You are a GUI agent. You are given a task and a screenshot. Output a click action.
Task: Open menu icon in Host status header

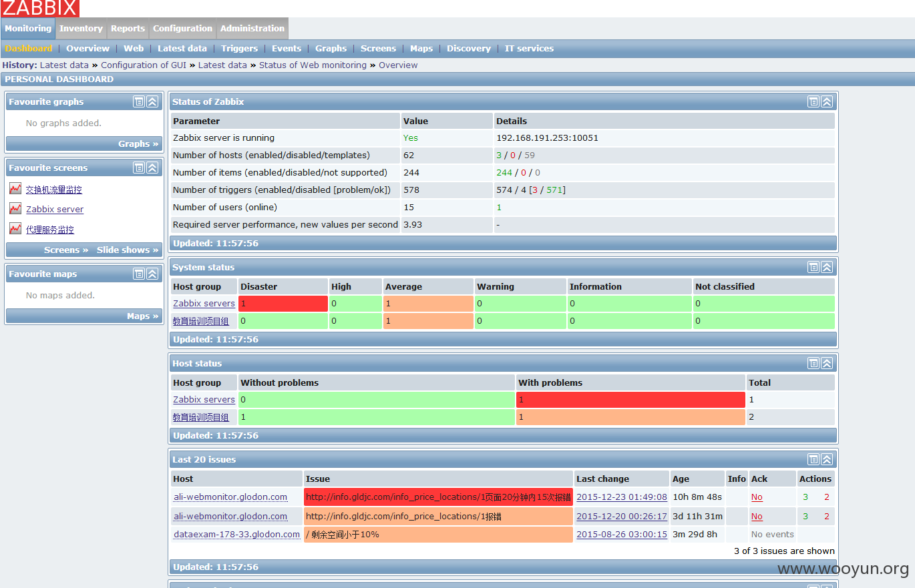[x=813, y=363]
